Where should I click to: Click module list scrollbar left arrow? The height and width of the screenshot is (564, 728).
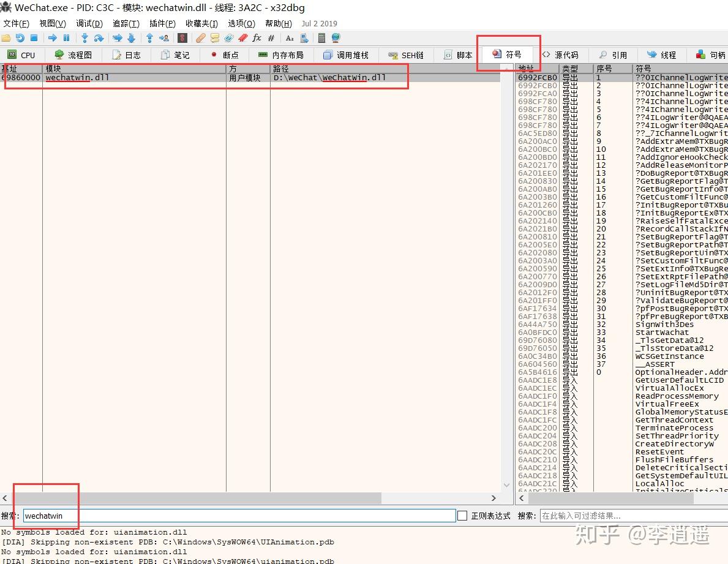pos(5,498)
